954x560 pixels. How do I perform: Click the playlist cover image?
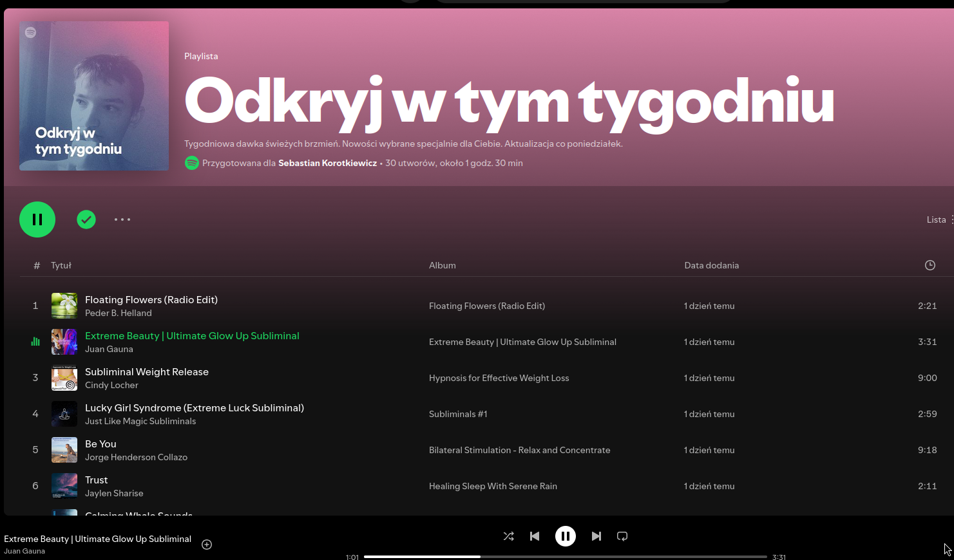coord(94,96)
